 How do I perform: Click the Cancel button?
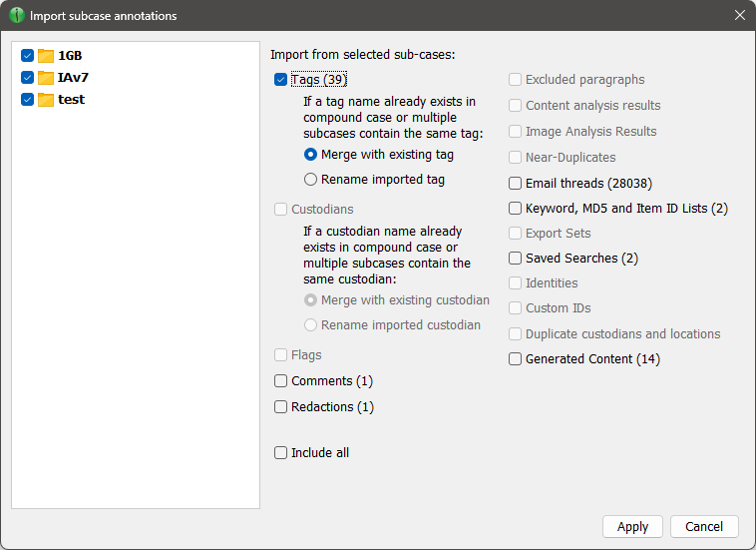(x=704, y=527)
